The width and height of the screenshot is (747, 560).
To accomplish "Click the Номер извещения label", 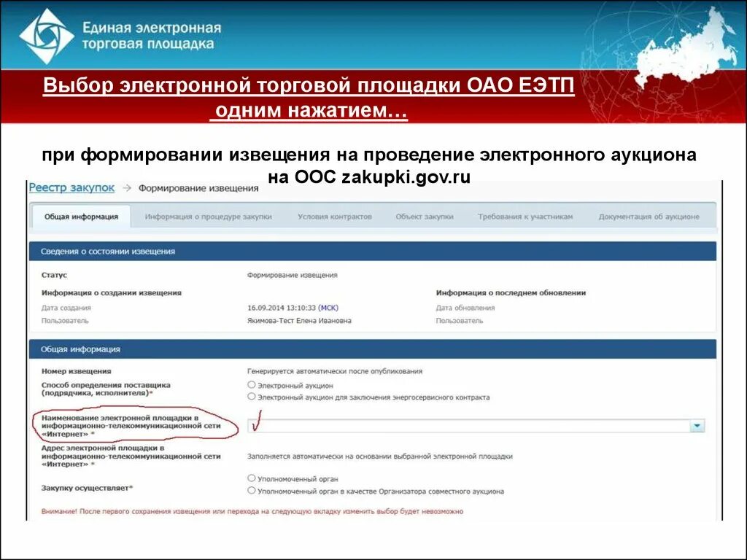I will pyautogui.click(x=76, y=371).
